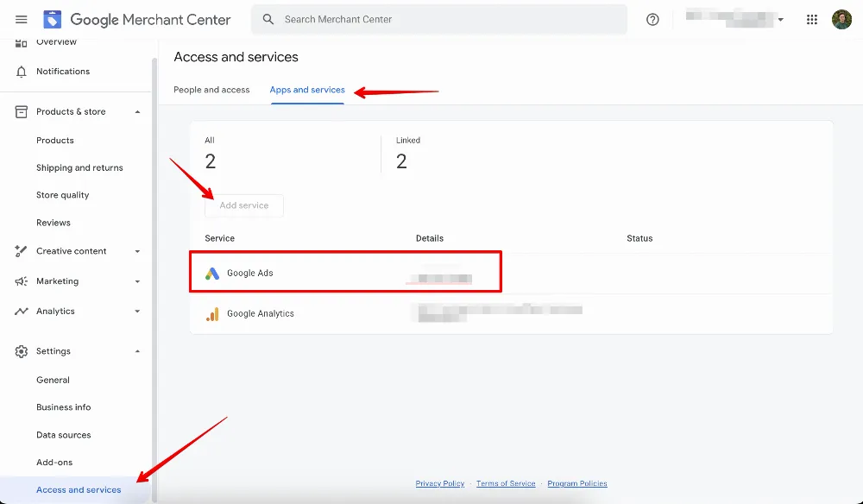
Task: Click the Google Analytics bar chart icon
Action: coord(212,313)
